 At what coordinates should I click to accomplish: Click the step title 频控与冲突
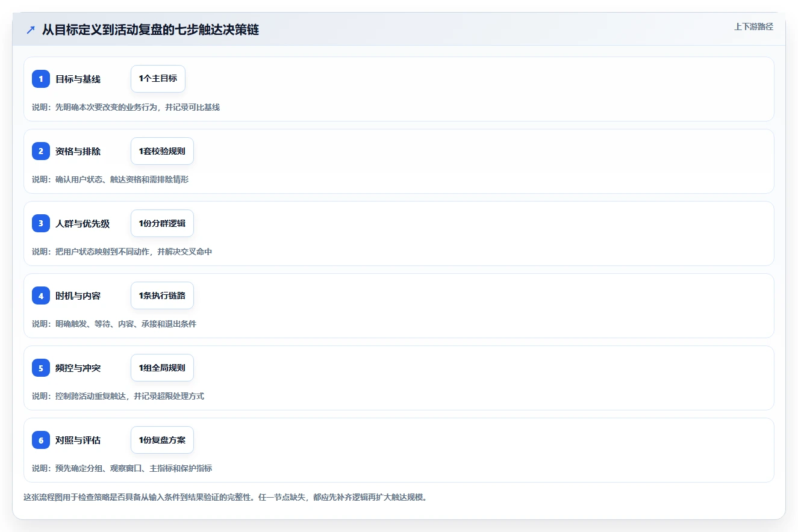pos(78,368)
